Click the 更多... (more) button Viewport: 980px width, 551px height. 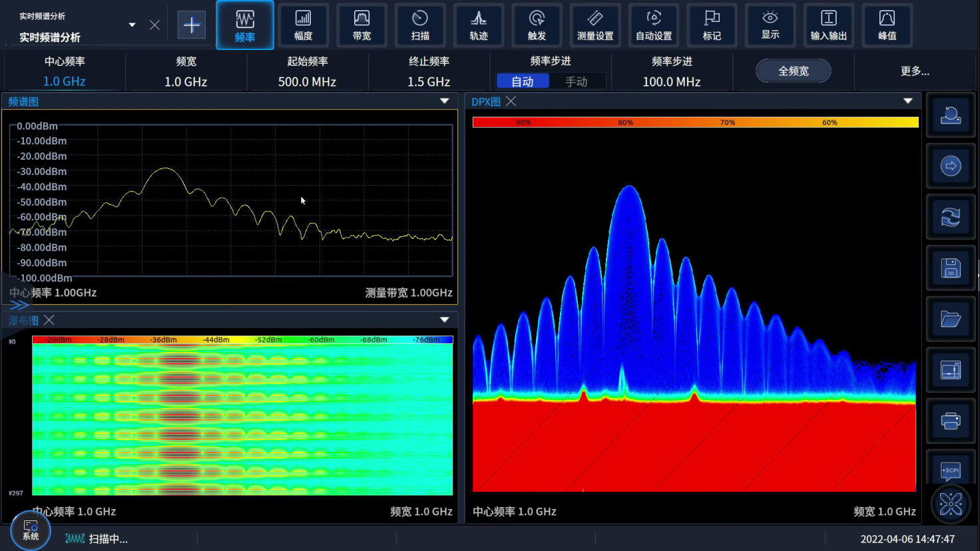(915, 71)
